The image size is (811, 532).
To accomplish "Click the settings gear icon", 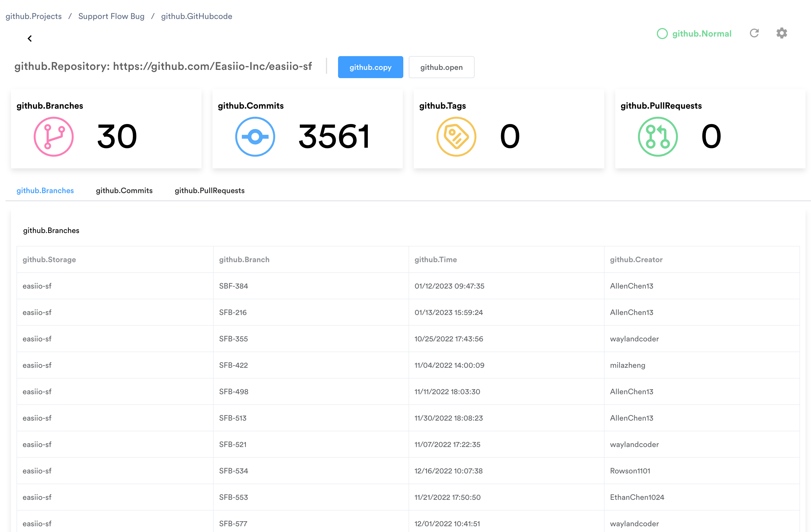I will click(782, 33).
